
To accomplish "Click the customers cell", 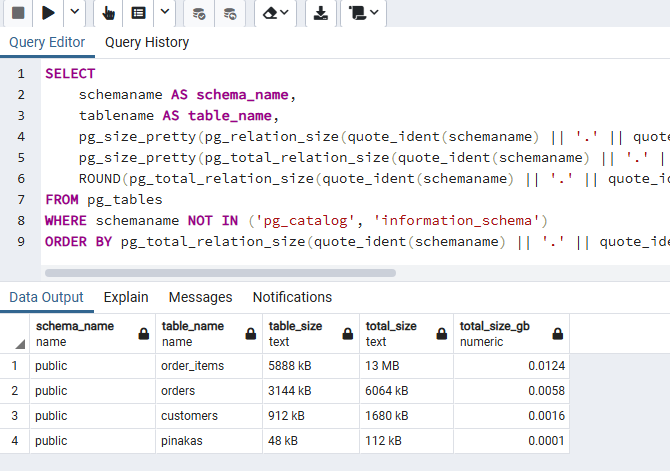I will pyautogui.click(x=209, y=415).
